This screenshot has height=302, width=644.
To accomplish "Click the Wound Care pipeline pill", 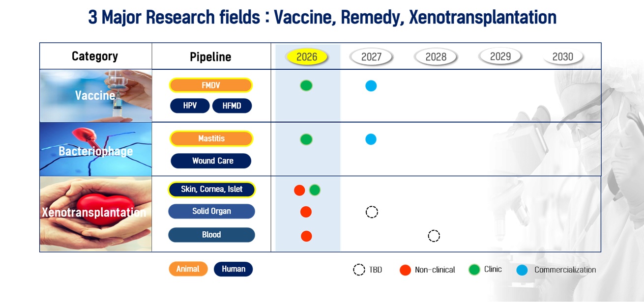I will [211, 161].
